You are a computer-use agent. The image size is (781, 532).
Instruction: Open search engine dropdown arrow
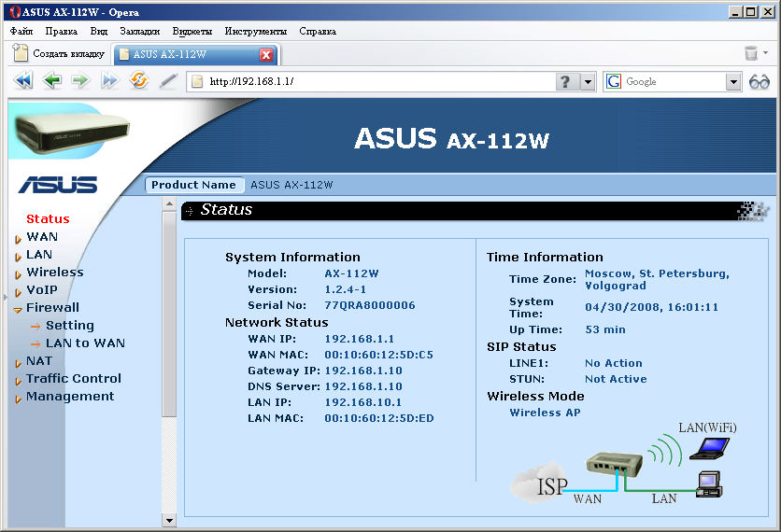pyautogui.click(x=733, y=81)
